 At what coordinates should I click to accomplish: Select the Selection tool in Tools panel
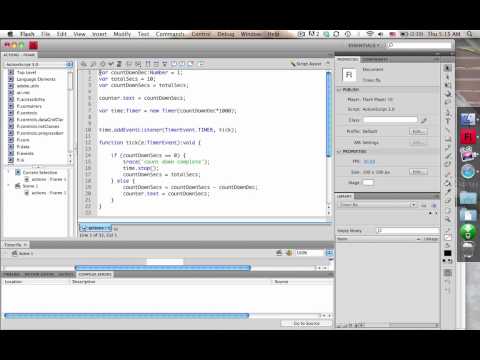[448, 68]
